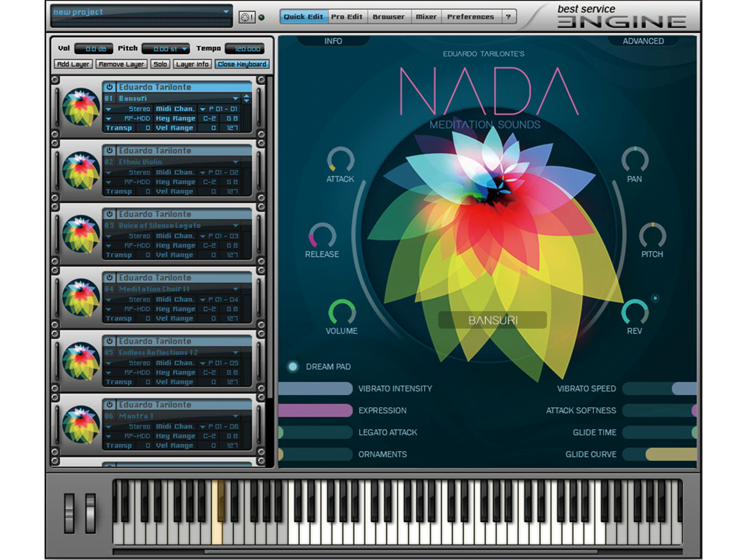The image size is (747, 560).
Task: Open the Bansuri layer RF-HDD dropdown
Action: click(x=128, y=118)
